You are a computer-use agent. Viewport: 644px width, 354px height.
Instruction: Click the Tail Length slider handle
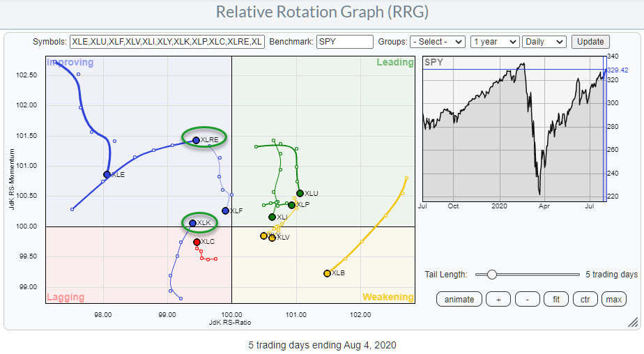pos(491,275)
